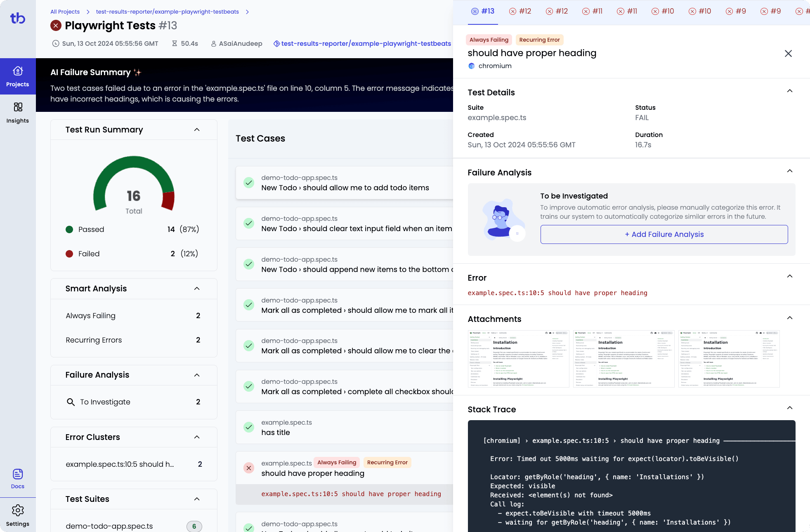Open Docs from the sidebar
The height and width of the screenshot is (532, 810).
(x=18, y=479)
